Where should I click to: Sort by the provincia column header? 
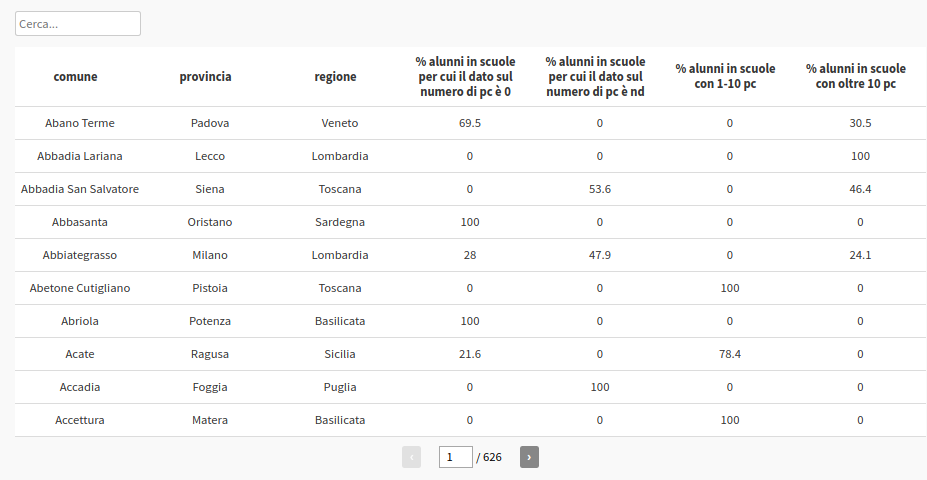pos(205,77)
